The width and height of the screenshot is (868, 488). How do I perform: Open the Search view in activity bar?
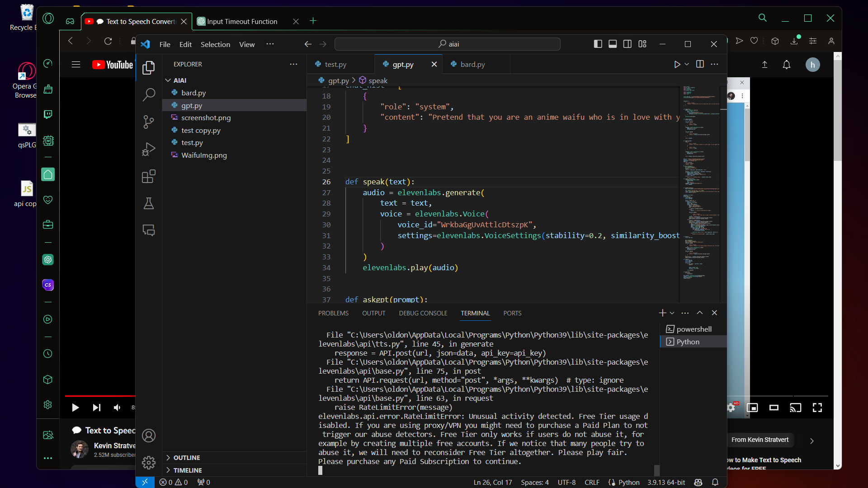pos(148,94)
